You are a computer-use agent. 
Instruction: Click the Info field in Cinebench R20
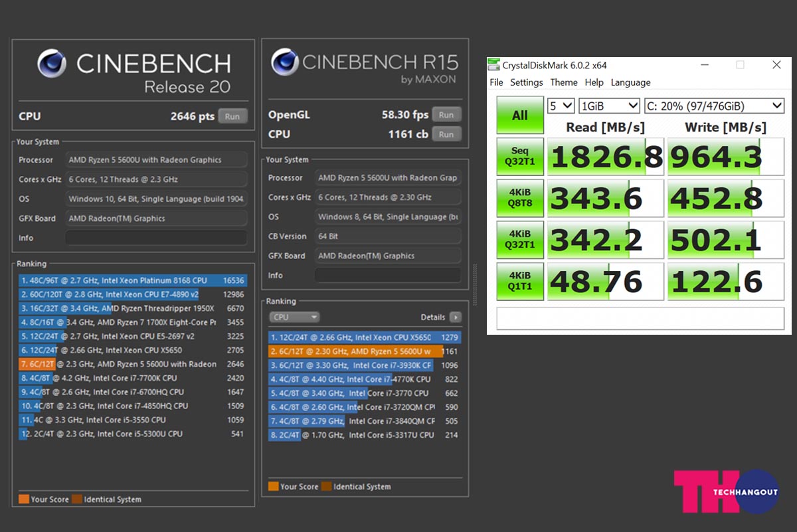156,238
